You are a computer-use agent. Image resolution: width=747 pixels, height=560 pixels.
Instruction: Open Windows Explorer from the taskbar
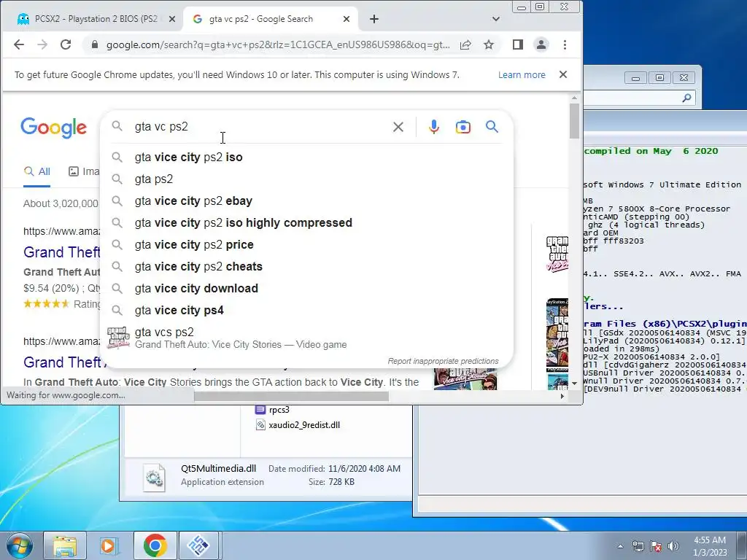tap(65, 545)
